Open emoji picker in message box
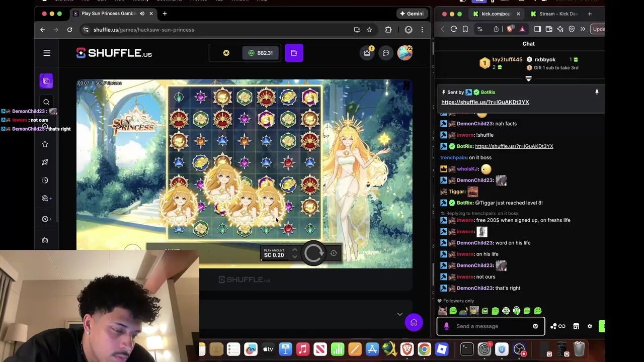 click(535, 326)
